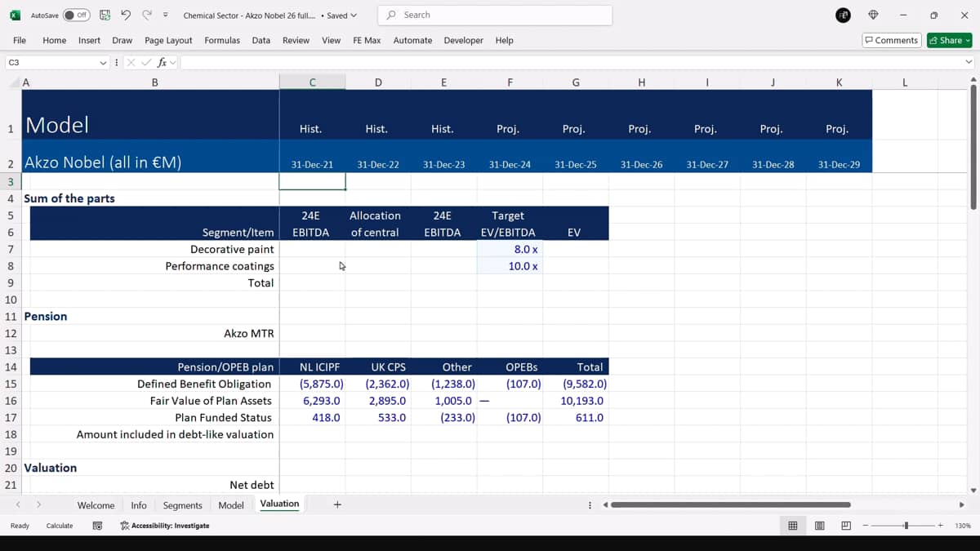Switch to Page Layout view icon
This screenshot has height=551, width=980.
[819, 526]
